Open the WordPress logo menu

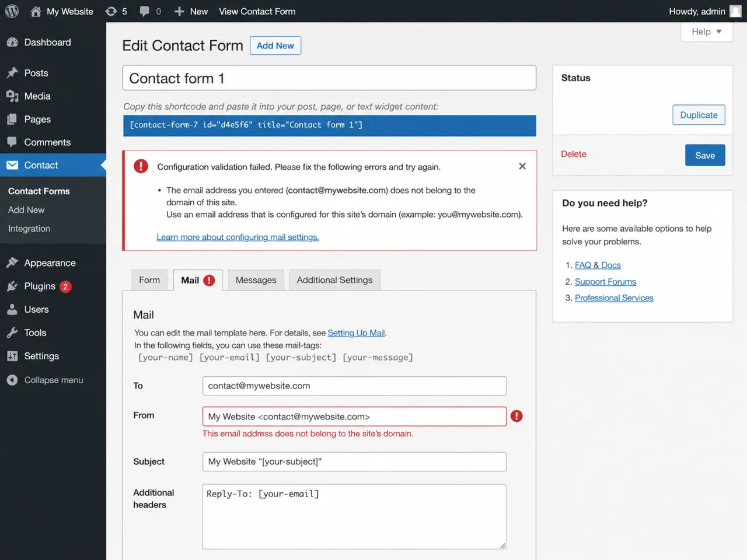12,11
